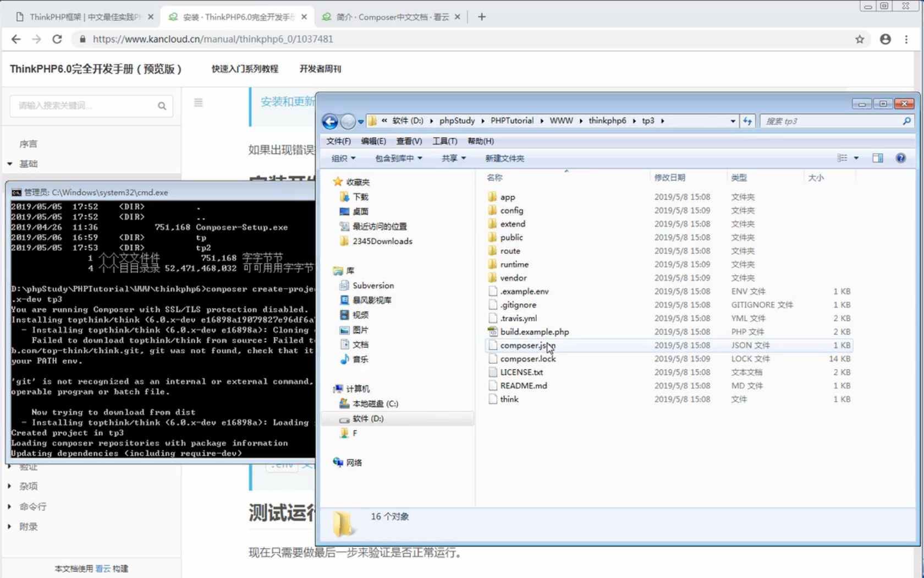Open the Chrome profile account icon
The width and height of the screenshot is (924, 578).
tap(885, 39)
